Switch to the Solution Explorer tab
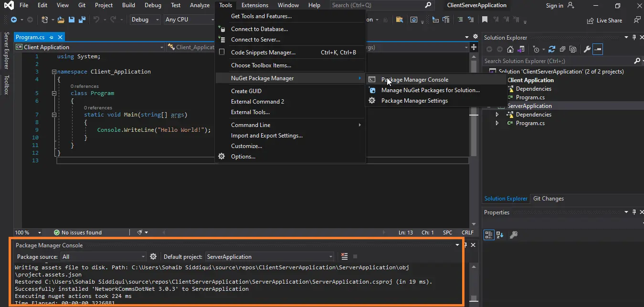The height and width of the screenshot is (307, 644). click(x=506, y=199)
